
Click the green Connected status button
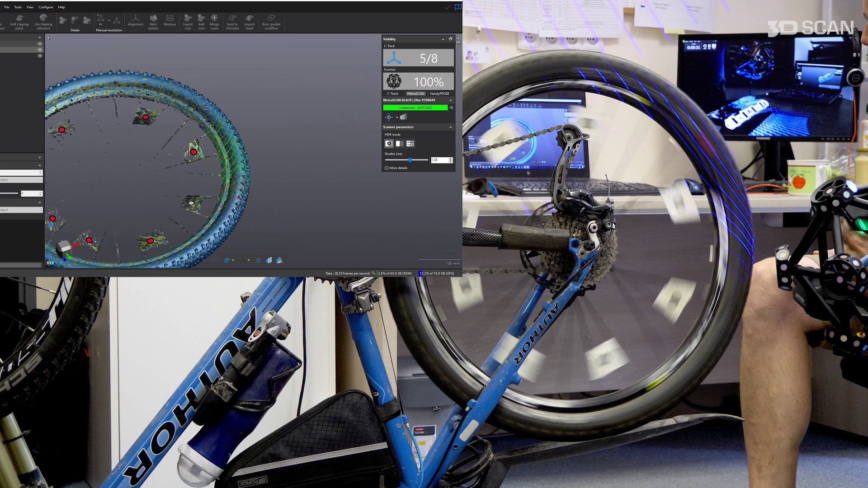tap(415, 108)
